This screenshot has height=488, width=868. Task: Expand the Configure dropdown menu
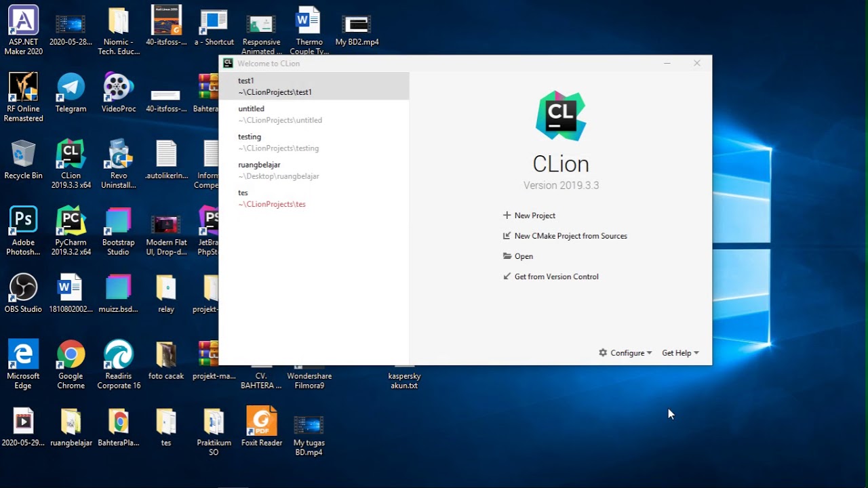[625, 353]
